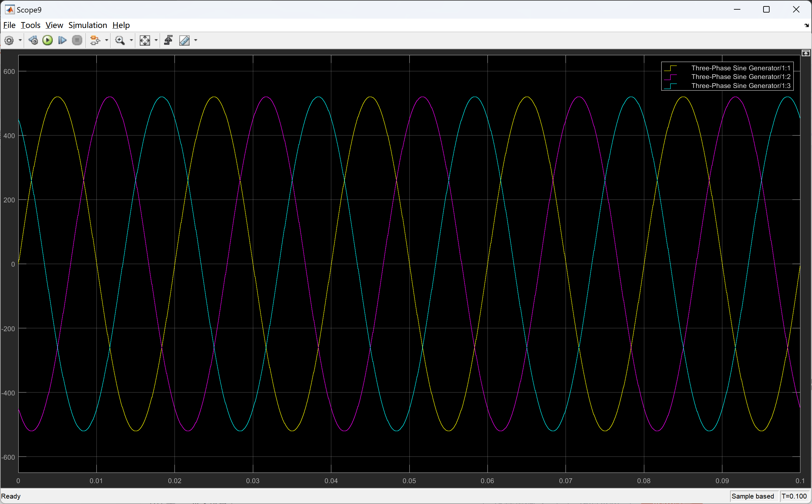This screenshot has height=504, width=812.
Task: Scale axes limits icon
Action: click(x=145, y=40)
